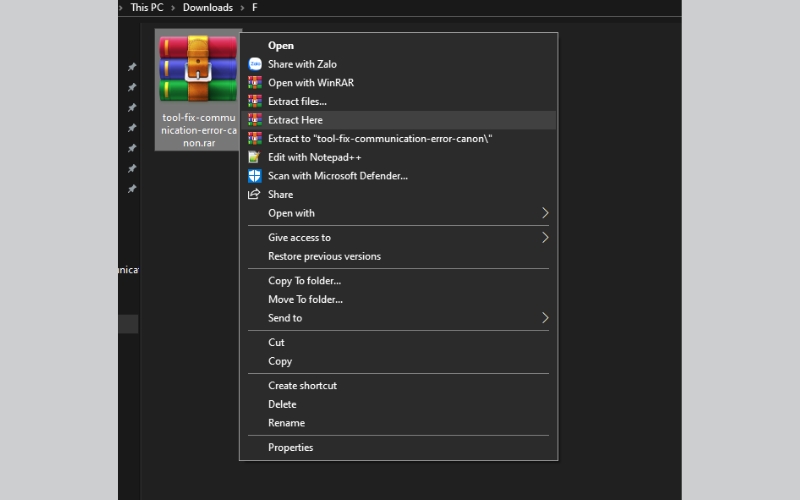Choose Open from the context menu
Screen dimensions: 800x500
tap(398, 45)
